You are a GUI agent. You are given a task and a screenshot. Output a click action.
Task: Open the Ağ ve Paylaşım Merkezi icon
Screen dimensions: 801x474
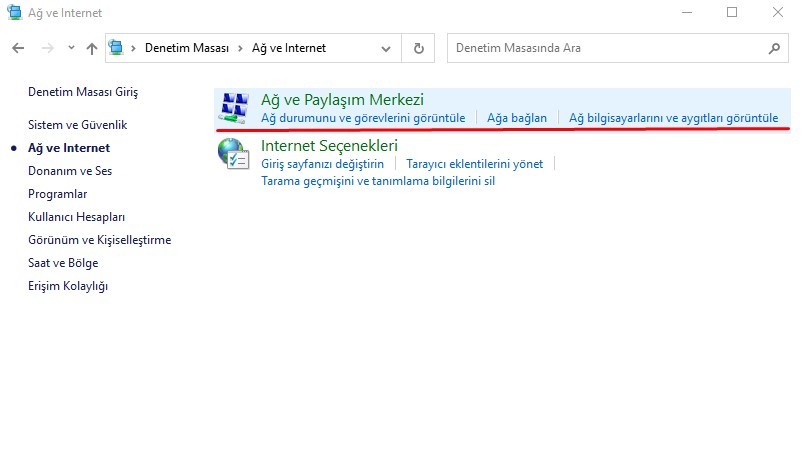[235, 108]
